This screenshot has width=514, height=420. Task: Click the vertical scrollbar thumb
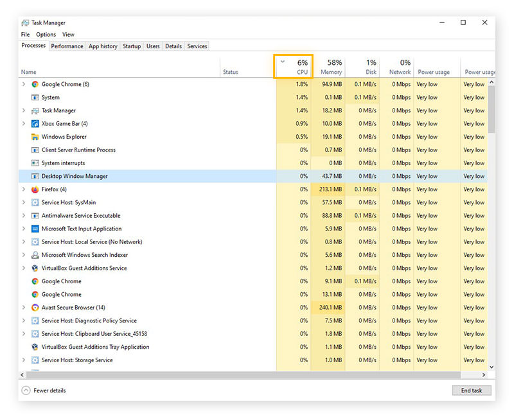(492, 109)
